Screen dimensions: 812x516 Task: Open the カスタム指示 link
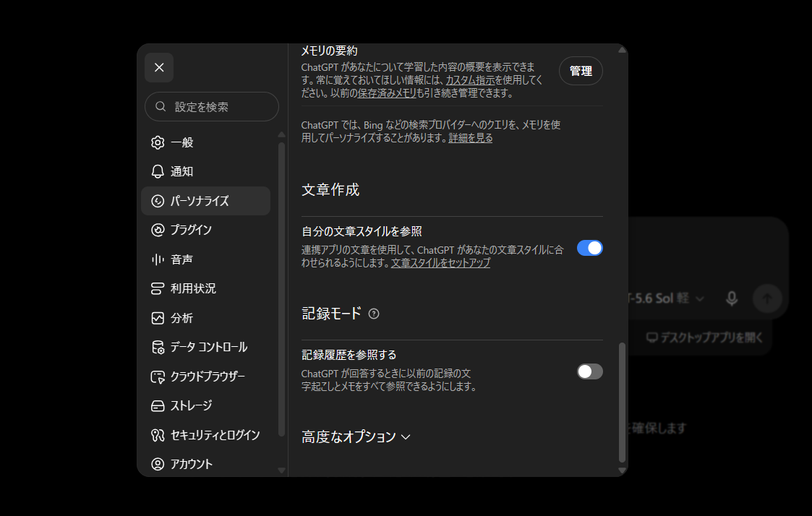pyautogui.click(x=470, y=80)
